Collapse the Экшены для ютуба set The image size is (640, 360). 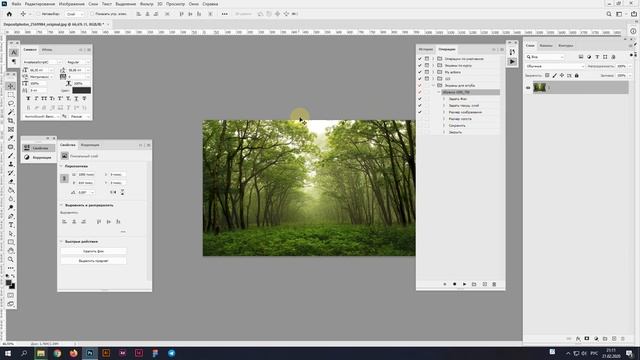pyautogui.click(x=433, y=85)
